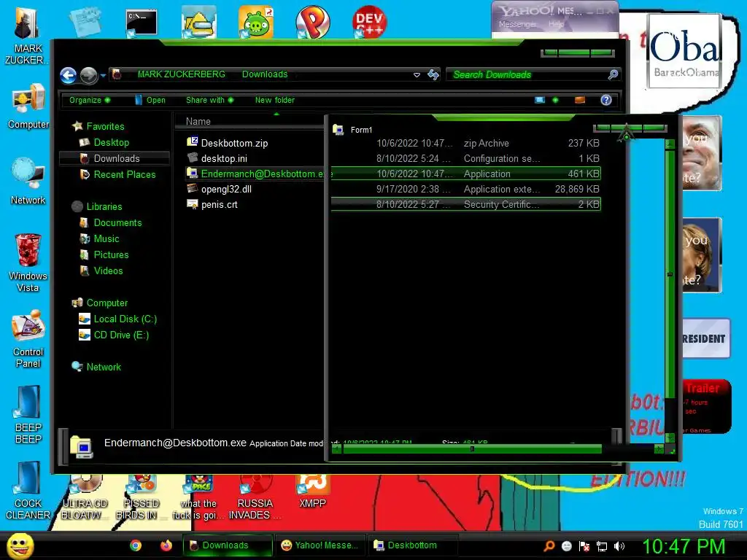Launch command prompt desktop shortcut
Screen dimensions: 747x560
142,23
